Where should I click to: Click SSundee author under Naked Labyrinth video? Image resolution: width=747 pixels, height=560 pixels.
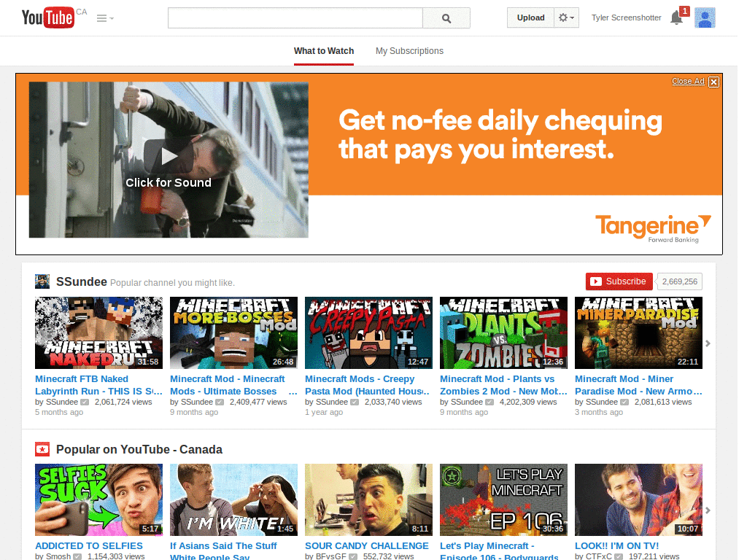[x=62, y=402]
